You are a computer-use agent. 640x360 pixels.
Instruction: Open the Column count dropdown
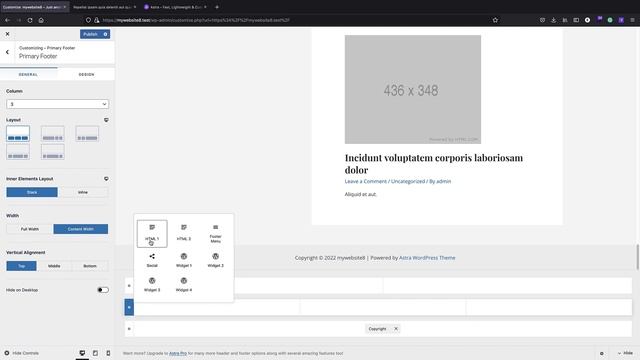(58, 104)
